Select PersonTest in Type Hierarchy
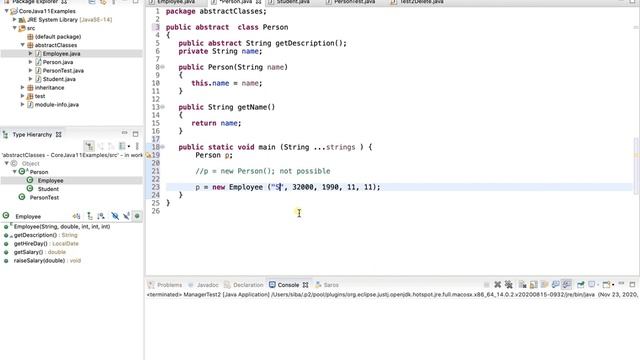 [44, 198]
